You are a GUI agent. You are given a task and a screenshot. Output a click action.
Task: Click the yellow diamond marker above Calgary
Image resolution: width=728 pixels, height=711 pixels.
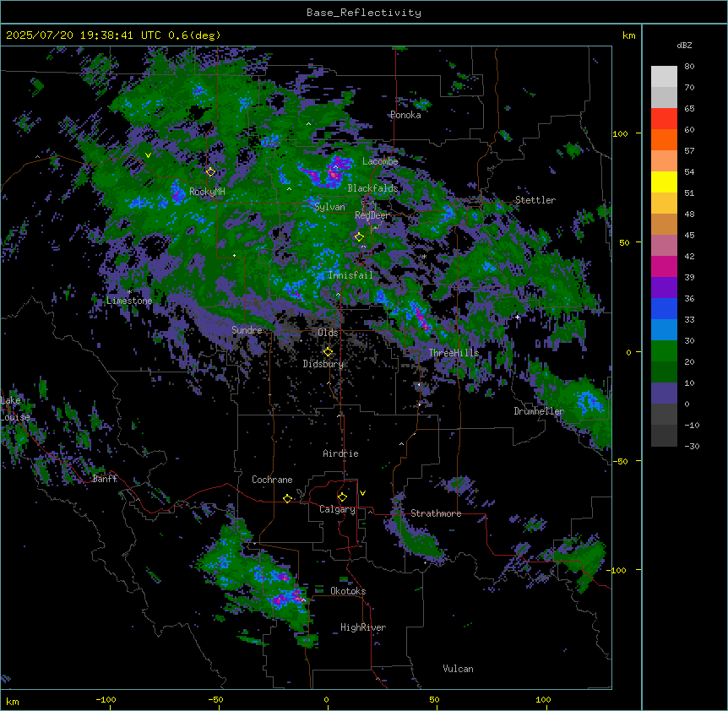[x=342, y=497]
